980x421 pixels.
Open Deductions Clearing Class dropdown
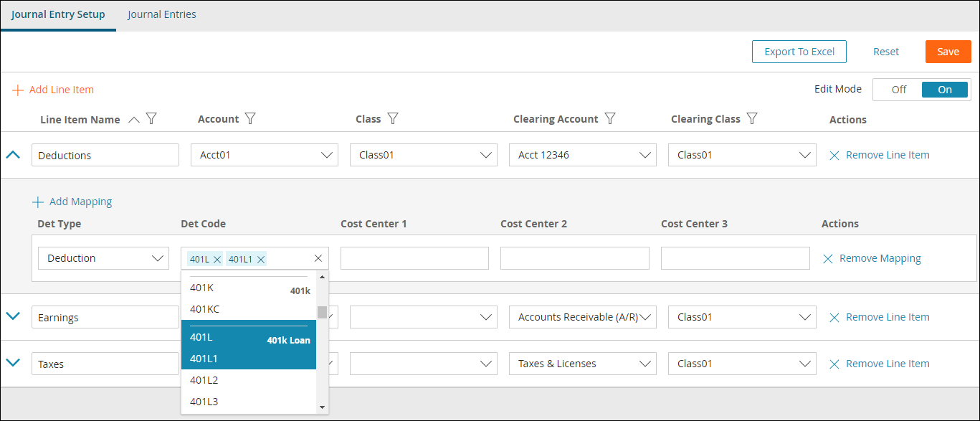(x=742, y=155)
